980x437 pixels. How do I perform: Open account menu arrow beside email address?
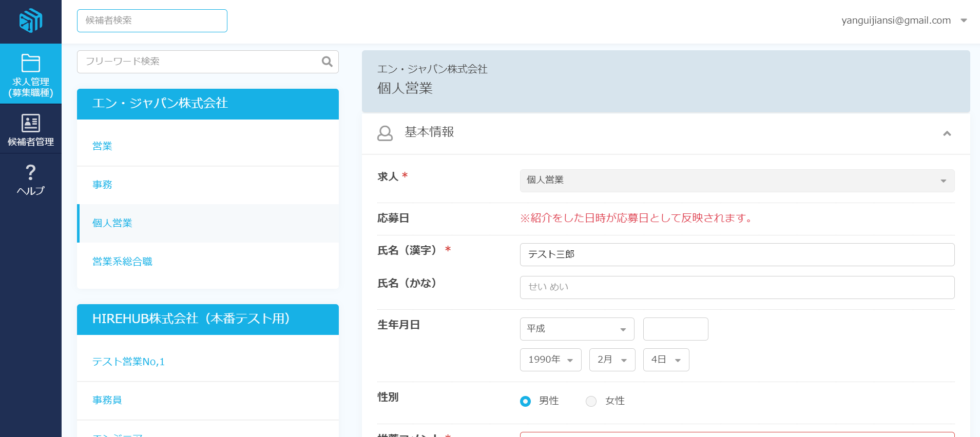coord(964,21)
